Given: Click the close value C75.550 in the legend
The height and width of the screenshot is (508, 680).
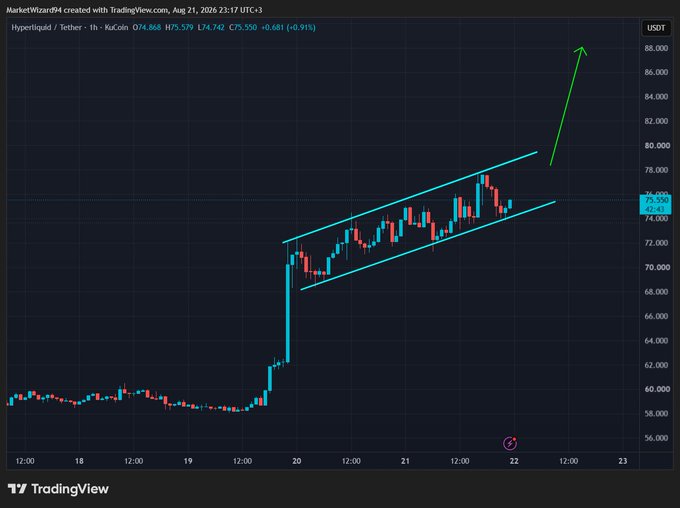Looking at the screenshot, I should click(243, 27).
